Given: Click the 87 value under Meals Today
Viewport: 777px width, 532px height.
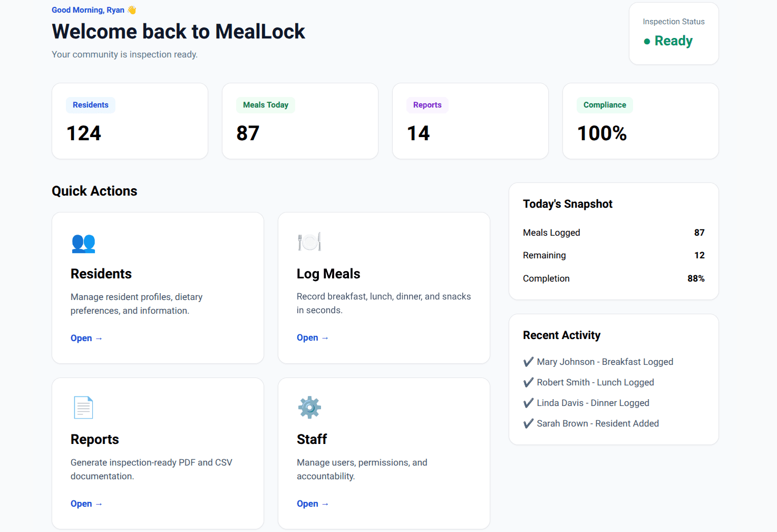Looking at the screenshot, I should [x=248, y=133].
